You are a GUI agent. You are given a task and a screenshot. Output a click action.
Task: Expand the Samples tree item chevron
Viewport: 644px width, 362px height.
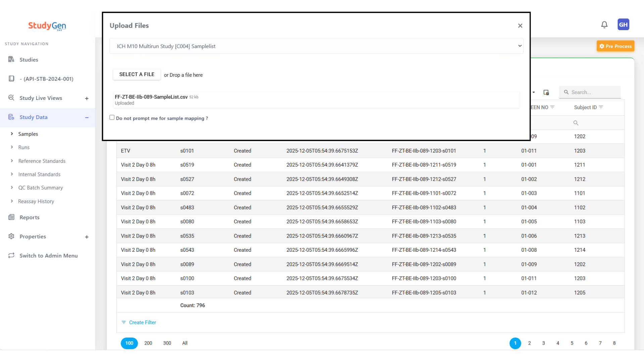(12, 134)
